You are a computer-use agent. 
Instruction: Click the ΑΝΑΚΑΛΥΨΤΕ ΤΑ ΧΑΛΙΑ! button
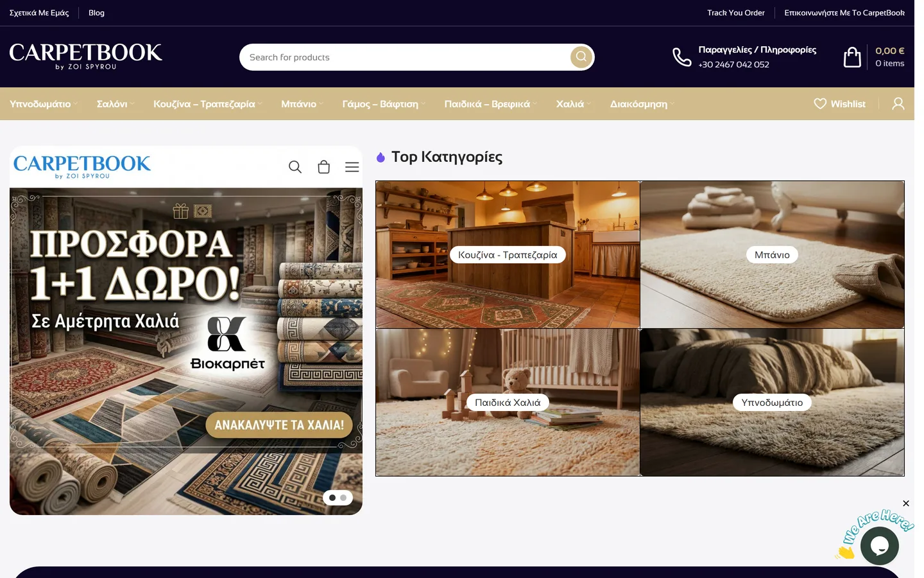(279, 425)
